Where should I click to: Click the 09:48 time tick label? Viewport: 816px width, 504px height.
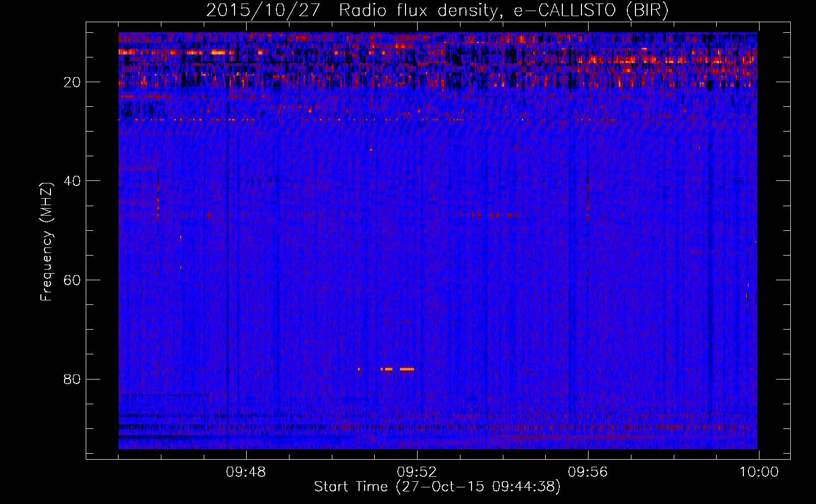pos(246,472)
